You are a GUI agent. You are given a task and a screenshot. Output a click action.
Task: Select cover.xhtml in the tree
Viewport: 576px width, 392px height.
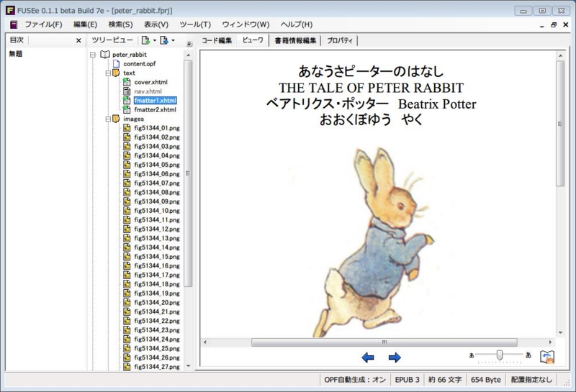point(150,82)
